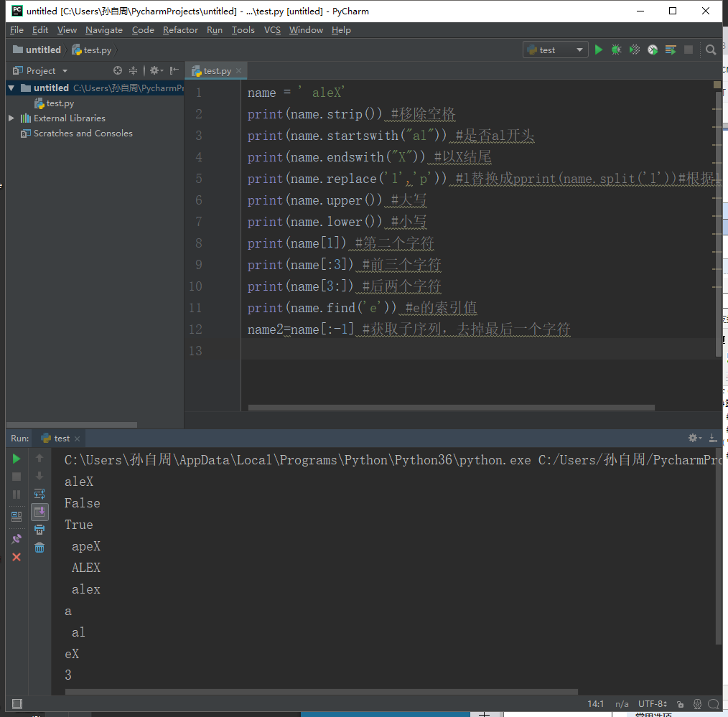The width and height of the screenshot is (728, 717).
Task: Close the 'test' Run tab
Action: tap(77, 439)
